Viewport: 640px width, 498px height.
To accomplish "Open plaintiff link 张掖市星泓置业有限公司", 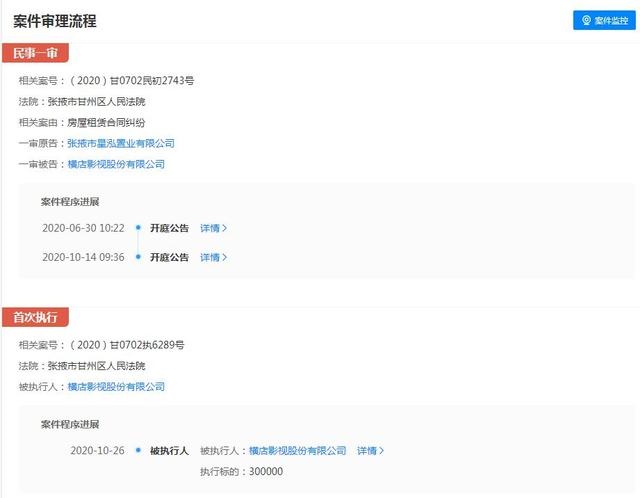I will [121, 143].
